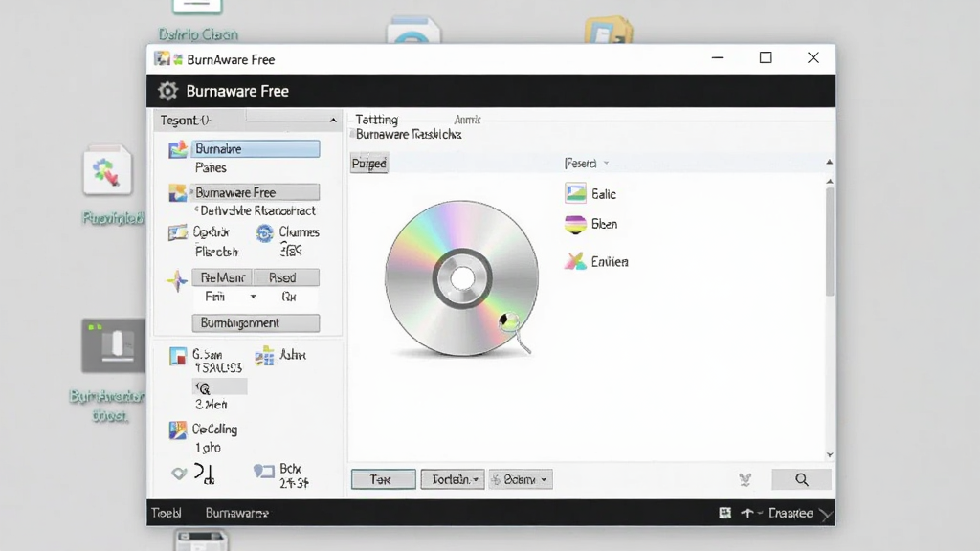Click the Craaxee status bar label
Image resolution: width=980 pixels, height=551 pixels.
[790, 513]
